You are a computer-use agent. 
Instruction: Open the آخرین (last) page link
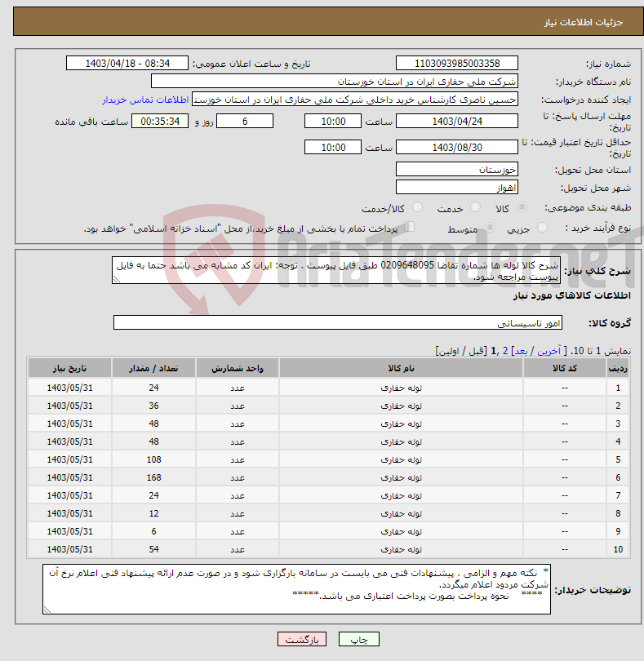[x=549, y=351]
